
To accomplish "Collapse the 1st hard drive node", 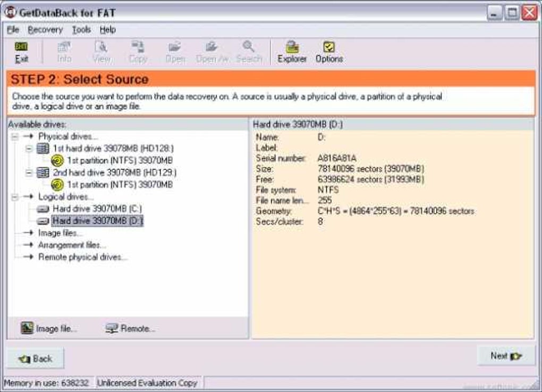I will click(29, 149).
